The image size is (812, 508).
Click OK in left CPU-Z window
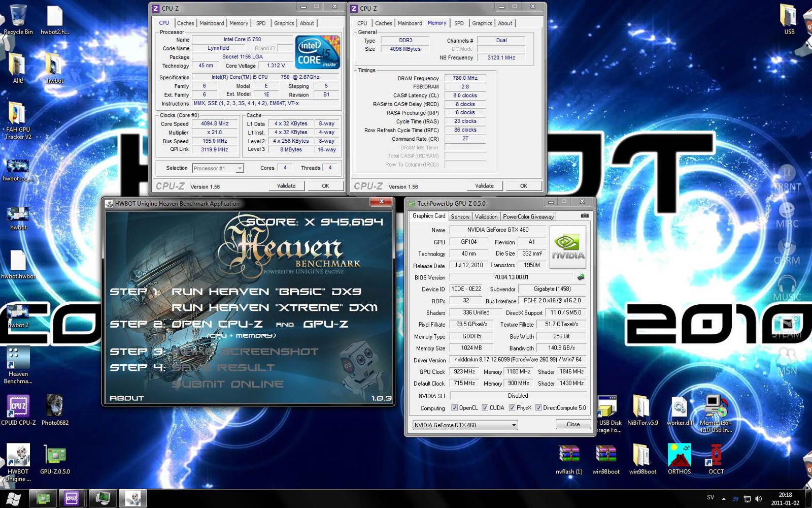[x=326, y=186]
